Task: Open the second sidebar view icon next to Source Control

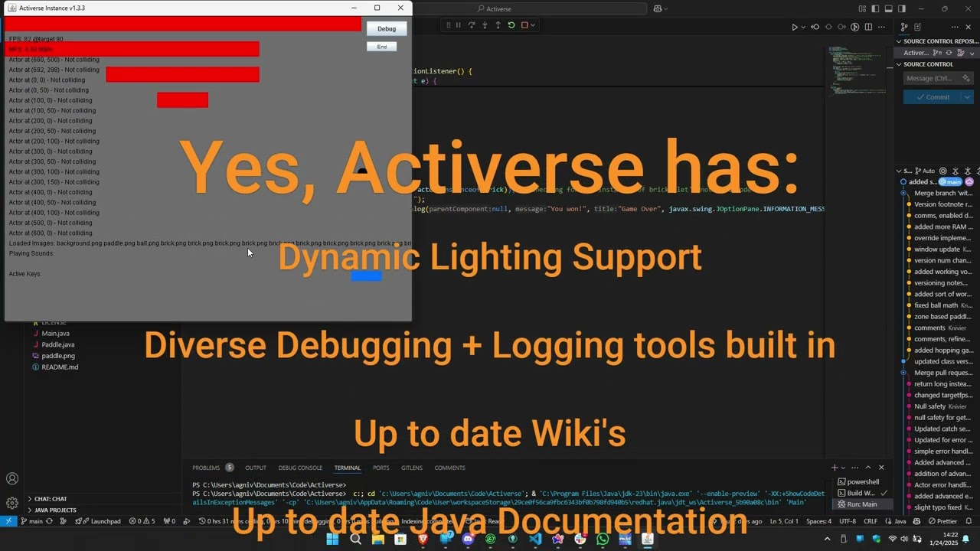Action: pyautogui.click(x=917, y=27)
